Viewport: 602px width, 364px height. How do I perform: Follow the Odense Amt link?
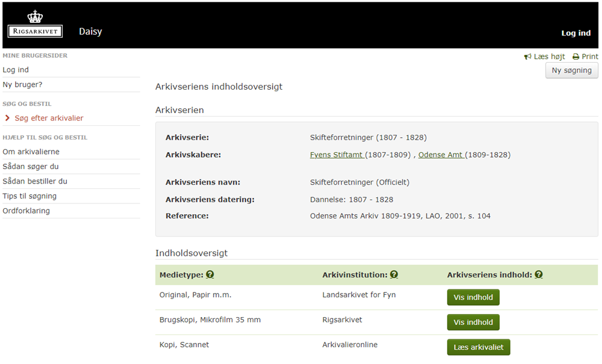[441, 155]
